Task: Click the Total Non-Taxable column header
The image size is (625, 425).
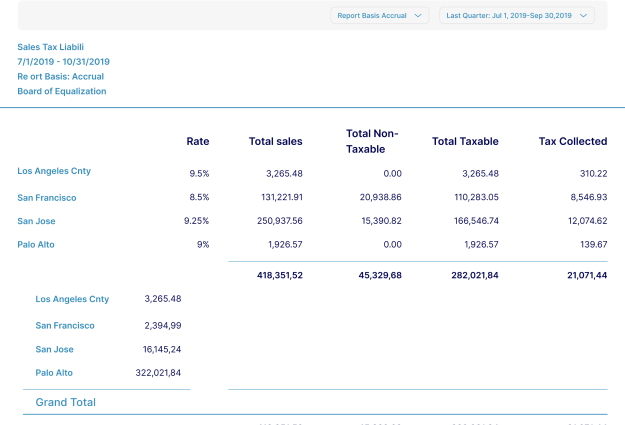Action: click(372, 141)
